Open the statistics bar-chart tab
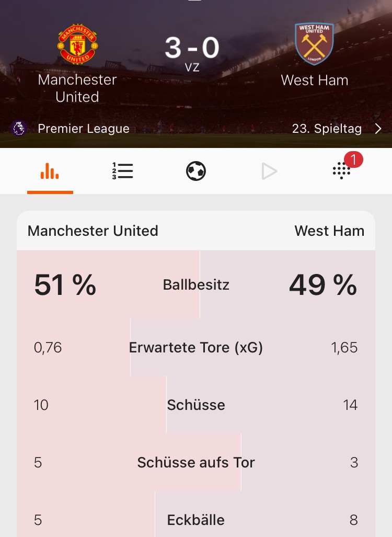The height and width of the screenshot is (537, 392). click(50, 171)
